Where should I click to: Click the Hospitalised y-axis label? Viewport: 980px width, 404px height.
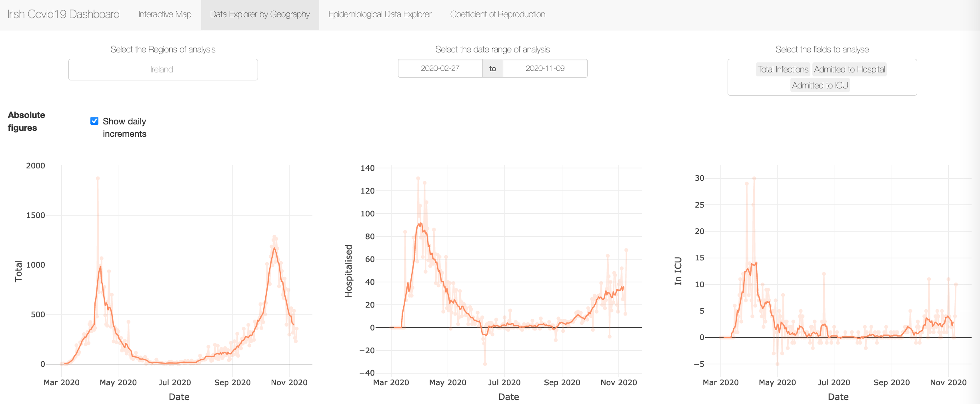click(349, 271)
